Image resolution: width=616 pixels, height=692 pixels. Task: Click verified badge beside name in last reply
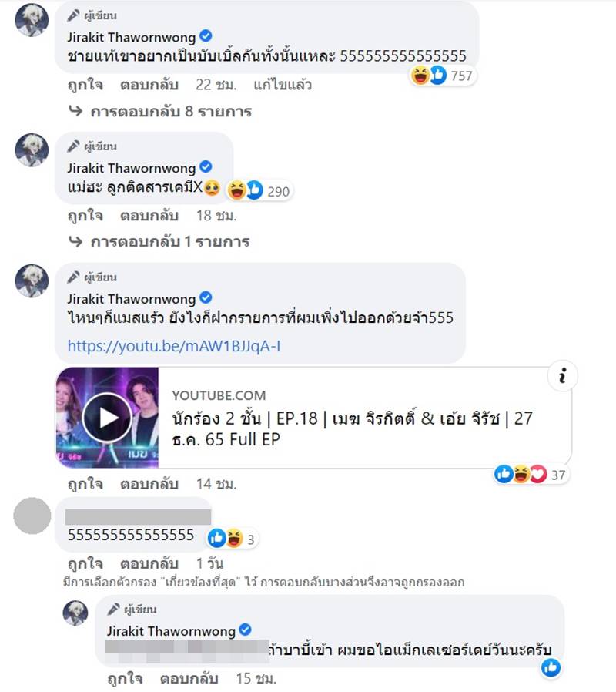(245, 630)
